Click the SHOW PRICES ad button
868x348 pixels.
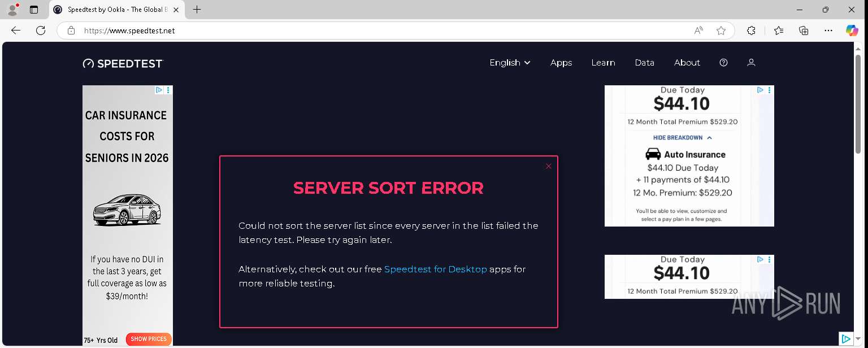tap(149, 339)
